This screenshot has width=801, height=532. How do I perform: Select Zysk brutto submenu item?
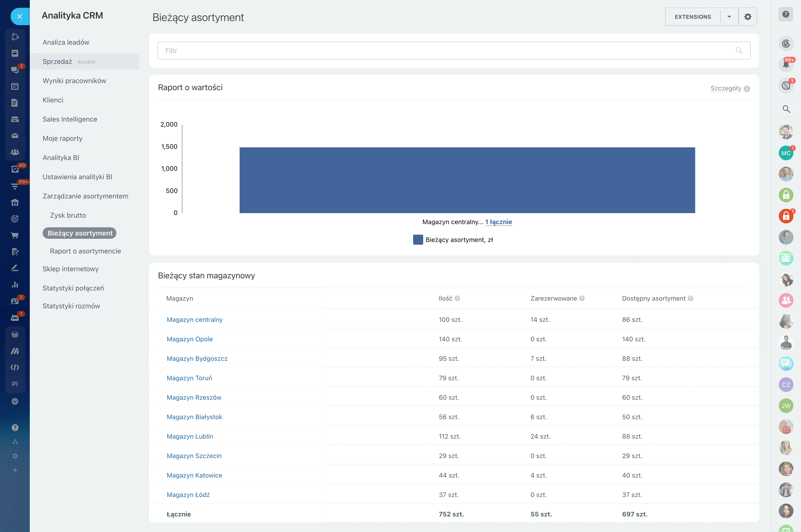[x=68, y=215]
